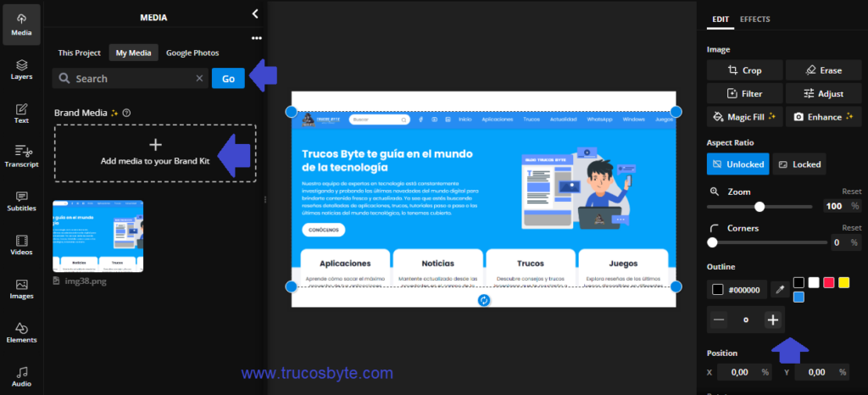This screenshot has width=868, height=395.
Task: Reset the Corners value
Action: click(x=851, y=228)
